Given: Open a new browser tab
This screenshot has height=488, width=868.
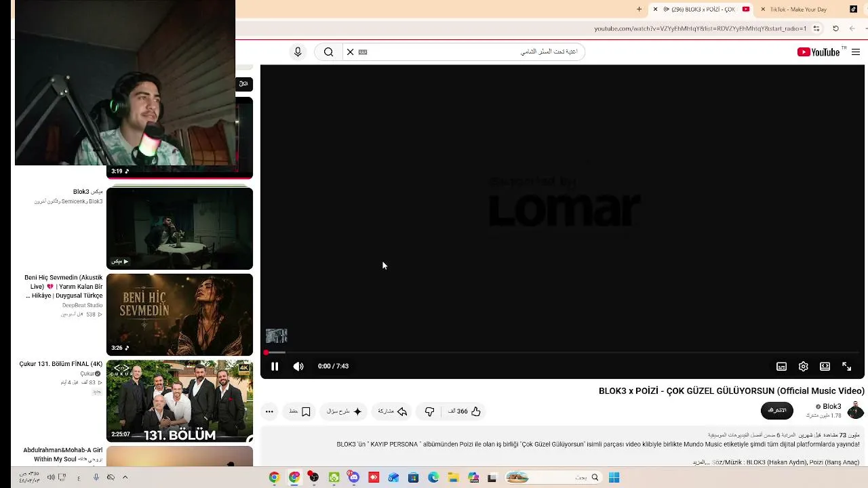Looking at the screenshot, I should click(639, 9).
